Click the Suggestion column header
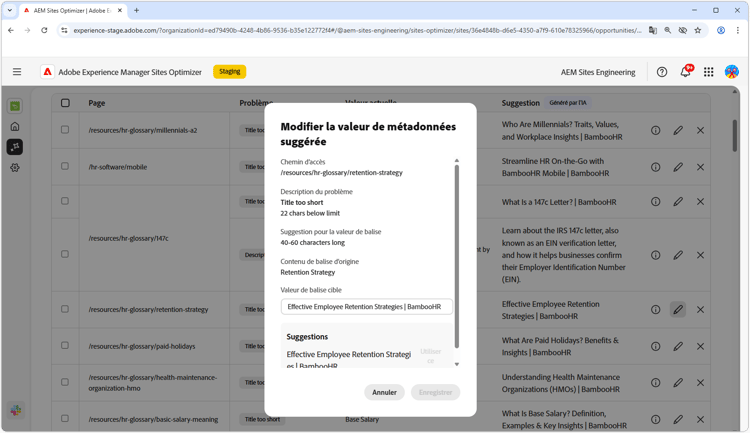The height and width of the screenshot is (433, 750). tap(520, 103)
